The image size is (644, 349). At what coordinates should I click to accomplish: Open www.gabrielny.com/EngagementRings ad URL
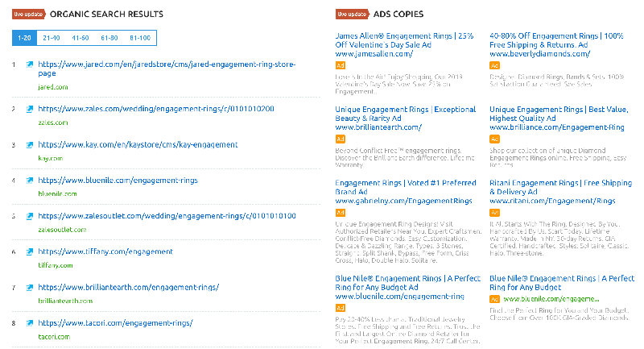coord(394,200)
